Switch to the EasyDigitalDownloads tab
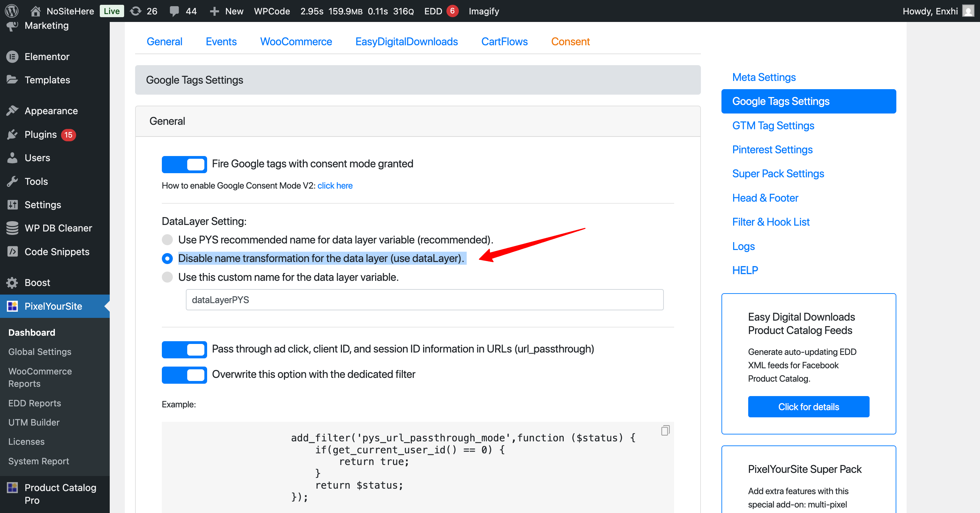The width and height of the screenshot is (980, 513). click(406, 41)
